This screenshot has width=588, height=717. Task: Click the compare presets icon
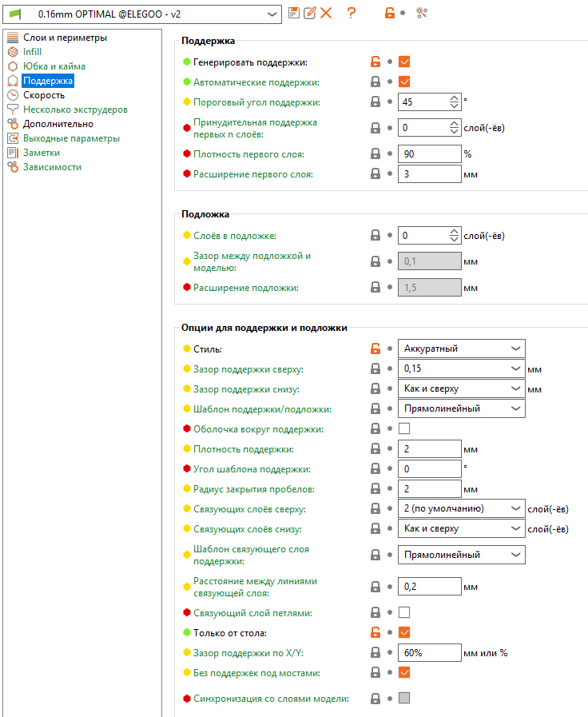point(423,13)
